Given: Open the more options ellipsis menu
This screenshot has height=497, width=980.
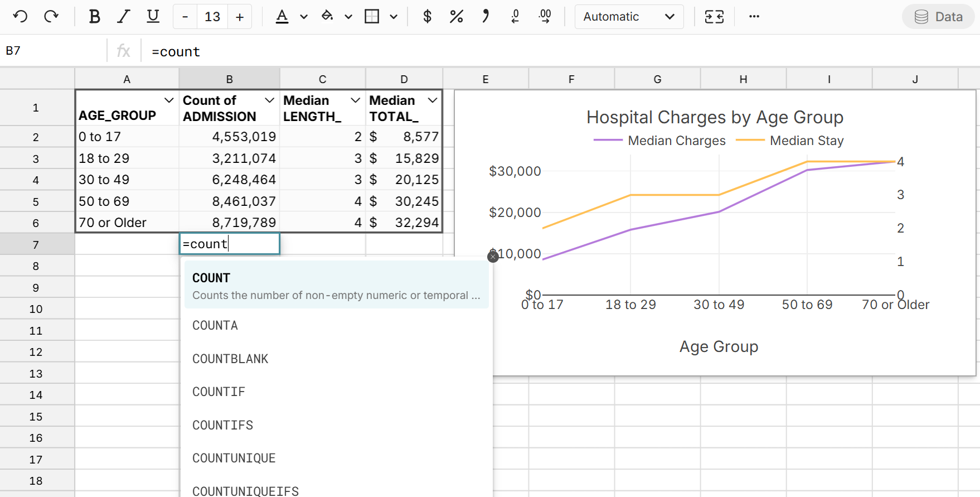Looking at the screenshot, I should click(754, 17).
